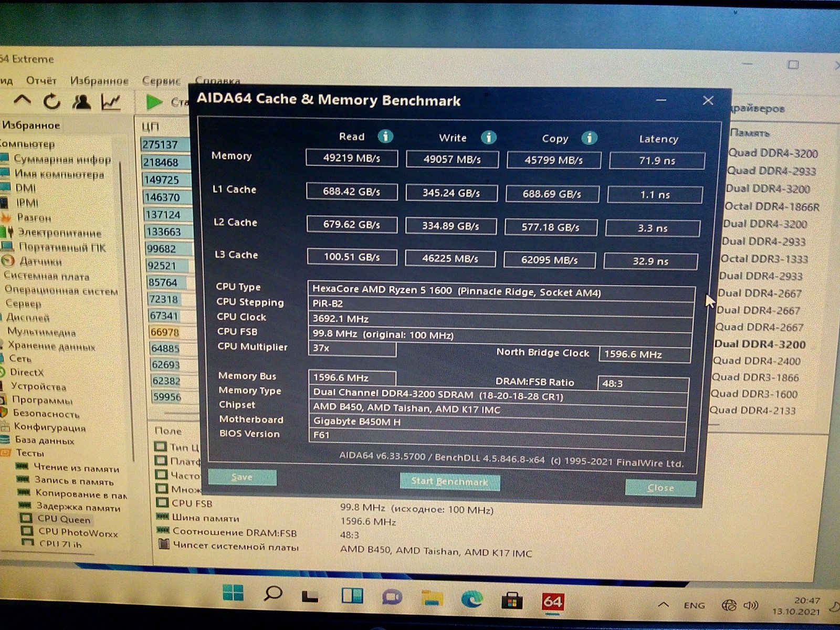
Task: Open the Избранное menu in the menu bar
Action: [99, 81]
